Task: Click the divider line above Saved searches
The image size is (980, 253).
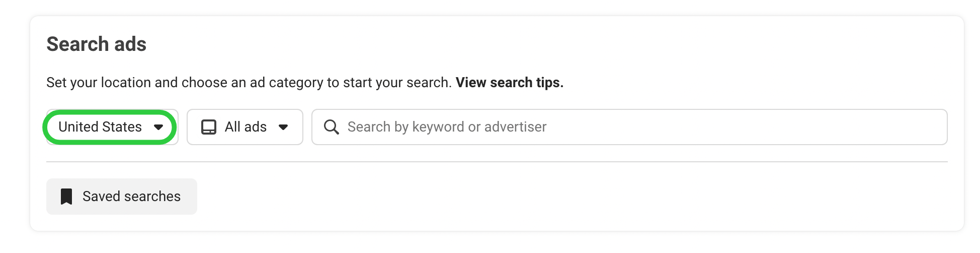Action: point(497,162)
